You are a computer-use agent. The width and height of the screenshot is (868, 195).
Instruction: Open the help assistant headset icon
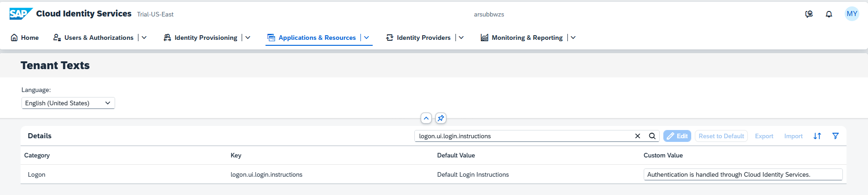click(x=809, y=14)
